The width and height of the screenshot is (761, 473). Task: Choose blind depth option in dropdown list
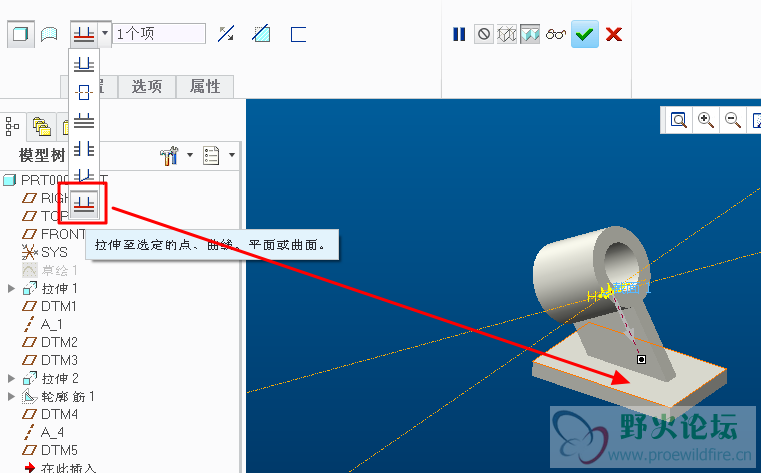[84, 64]
